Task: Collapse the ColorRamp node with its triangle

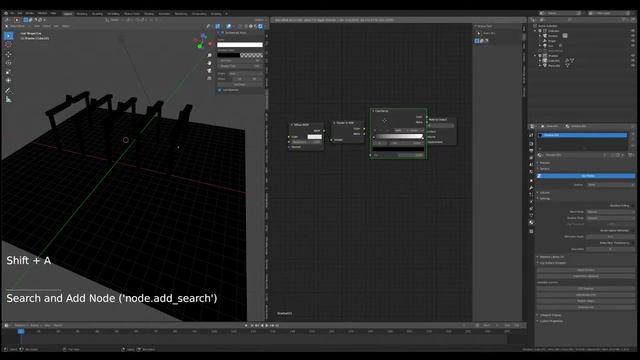Action: point(373,111)
